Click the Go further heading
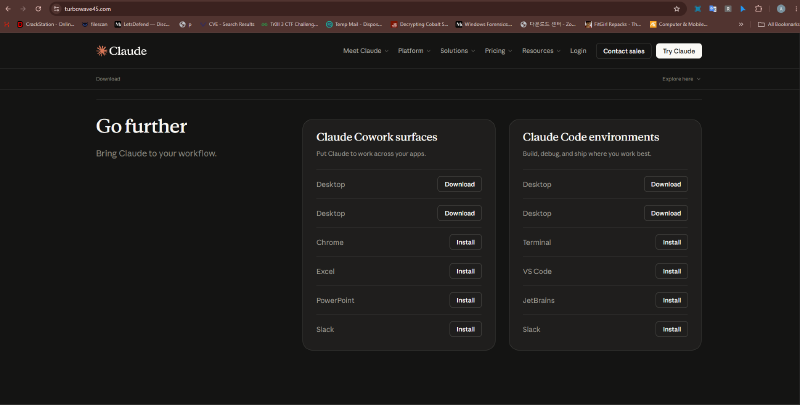This screenshot has width=800, height=405. [x=141, y=126]
